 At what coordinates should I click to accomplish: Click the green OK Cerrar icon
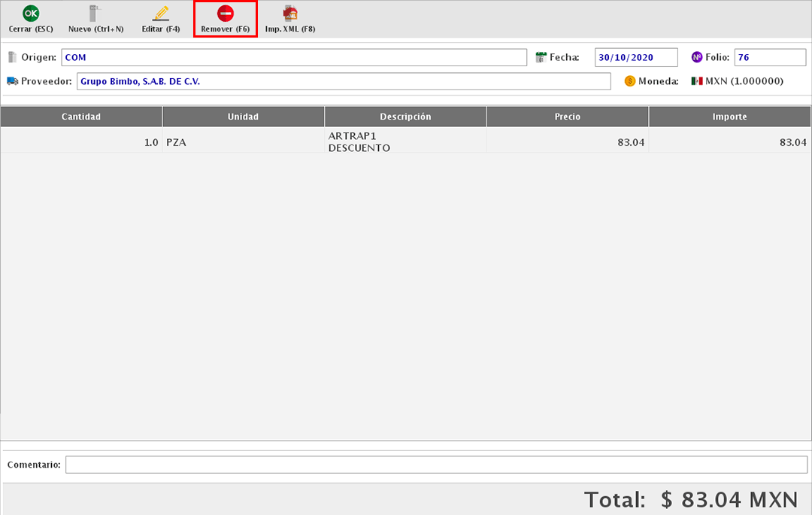tap(30, 14)
